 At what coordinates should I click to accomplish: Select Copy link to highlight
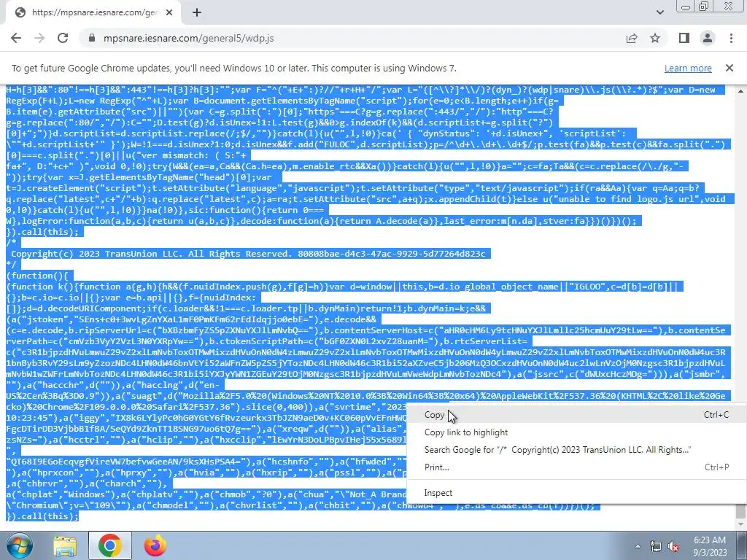[x=576, y=432]
